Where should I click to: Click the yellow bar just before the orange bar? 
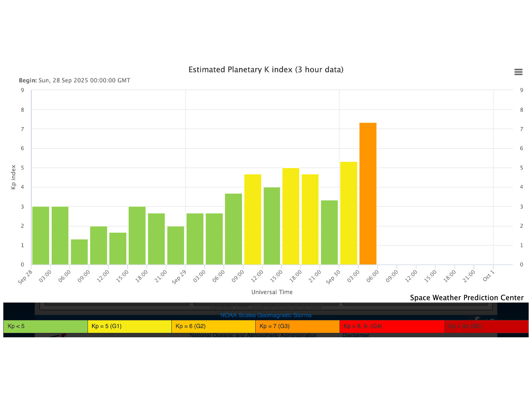pyautogui.click(x=349, y=213)
